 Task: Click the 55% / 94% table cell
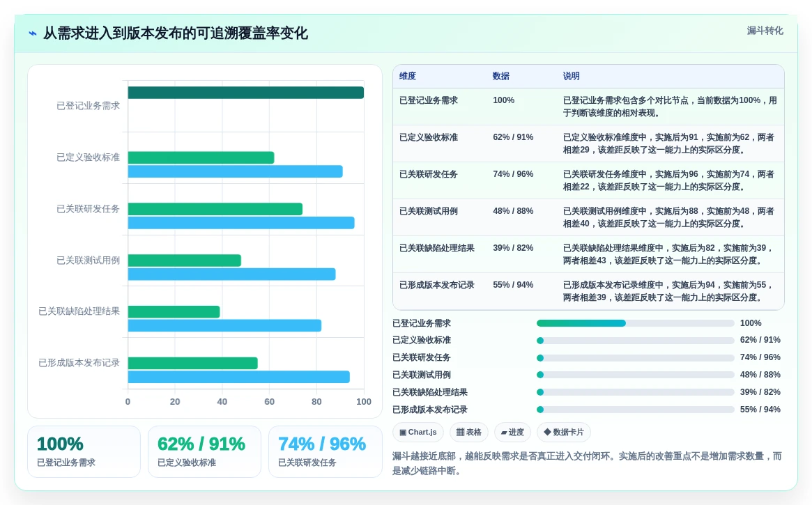(513, 285)
